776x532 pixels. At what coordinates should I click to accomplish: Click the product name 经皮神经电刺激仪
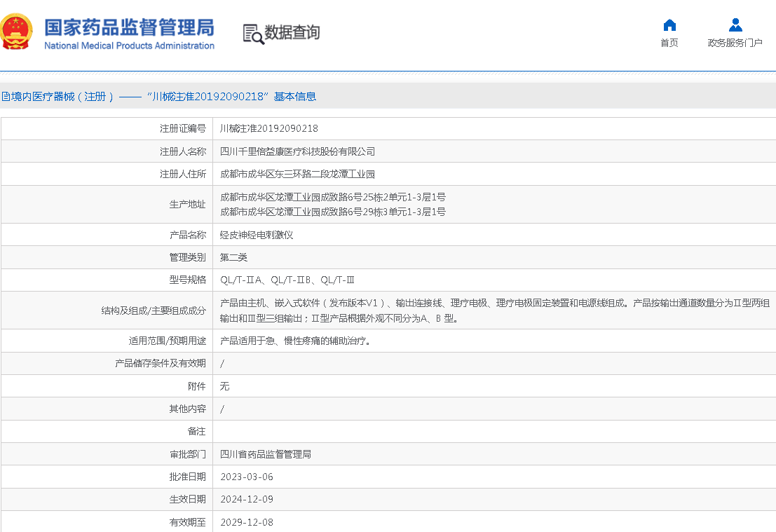257,235
